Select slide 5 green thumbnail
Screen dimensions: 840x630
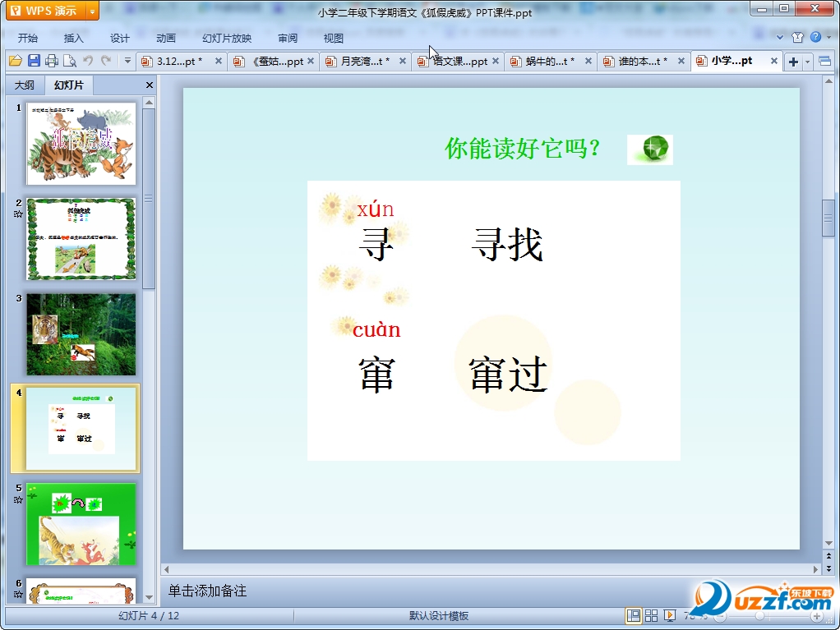[81, 524]
